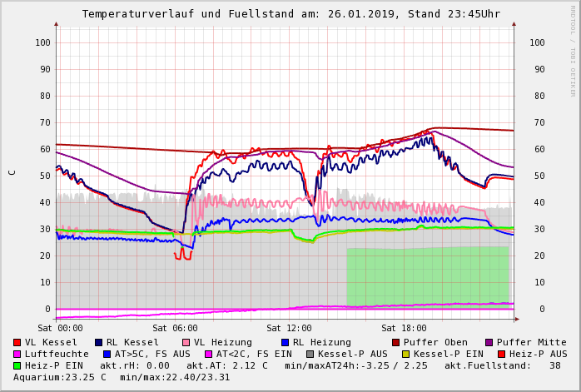The height and width of the screenshot is (392, 581).
Task: Click the yellow Kessel-P EIN legend swatch
Action: click(405, 354)
